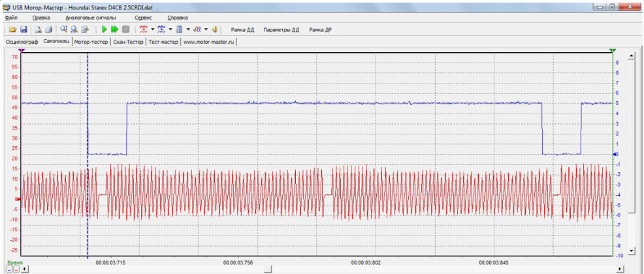Print the chart using the printer icon

[48, 29]
